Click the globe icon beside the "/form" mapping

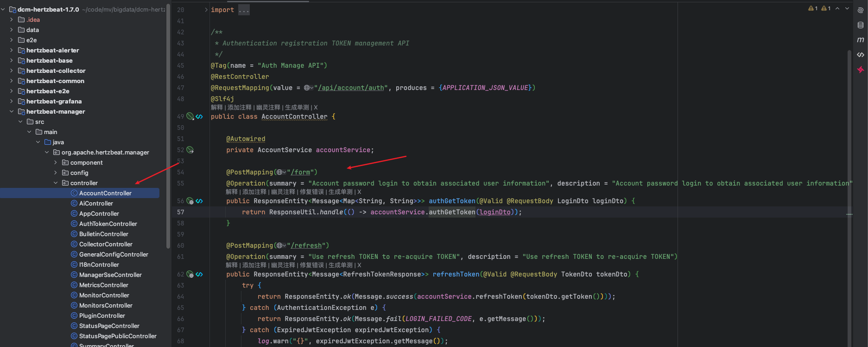coord(279,172)
